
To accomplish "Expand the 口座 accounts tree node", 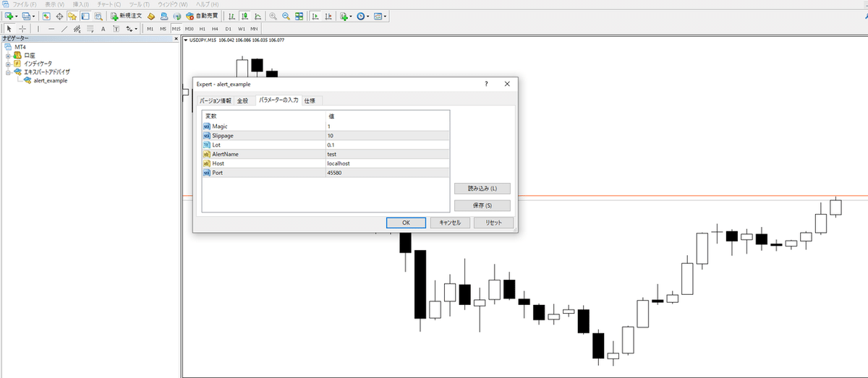I will (8, 55).
